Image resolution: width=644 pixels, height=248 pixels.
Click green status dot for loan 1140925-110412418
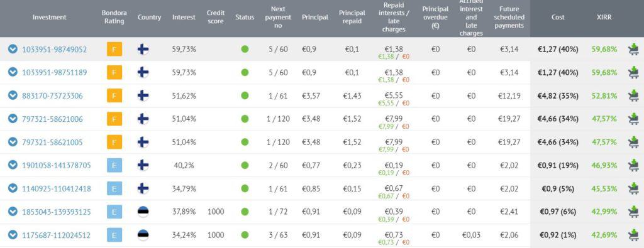click(245, 188)
